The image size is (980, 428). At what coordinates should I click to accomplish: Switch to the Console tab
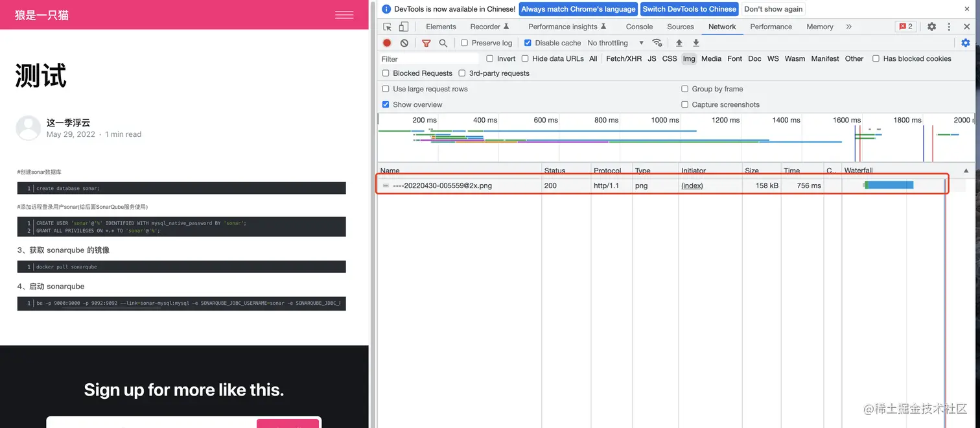[639, 27]
